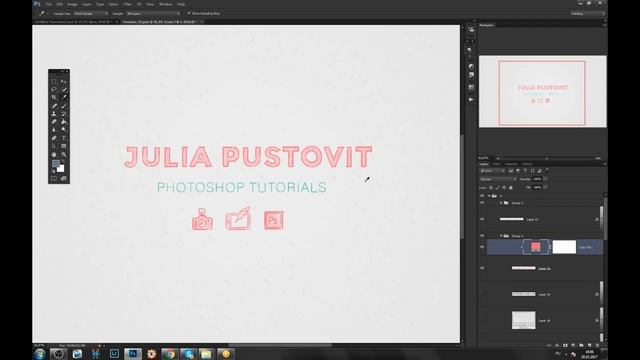Select the Blur tool

54,130
